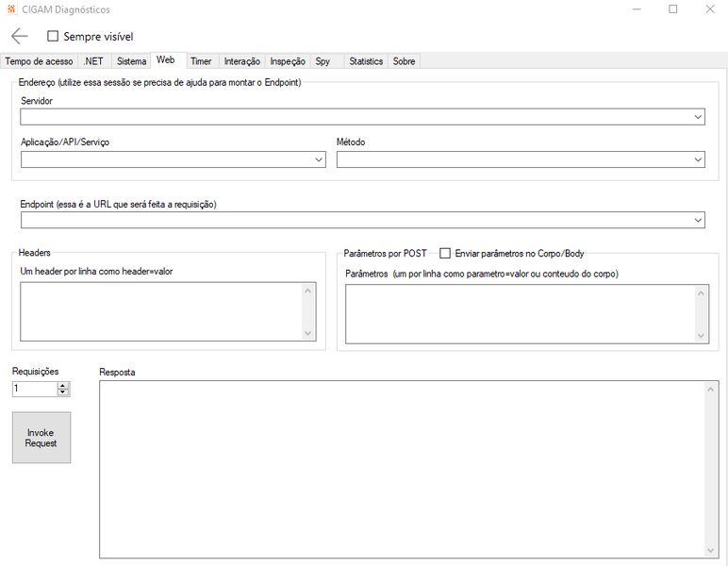Image resolution: width=728 pixels, height=566 pixels.
Task: Decrease Requisições with the down spinner arrow
Action: pos(63,392)
